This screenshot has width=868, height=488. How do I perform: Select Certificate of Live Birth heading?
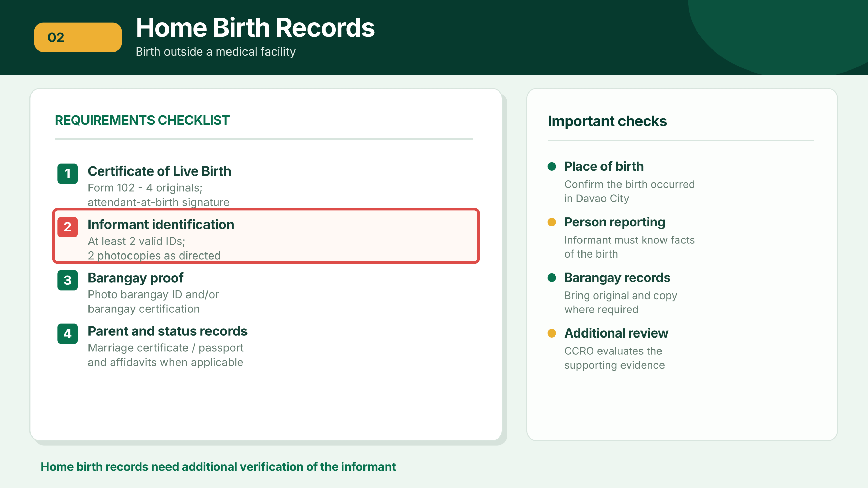159,171
